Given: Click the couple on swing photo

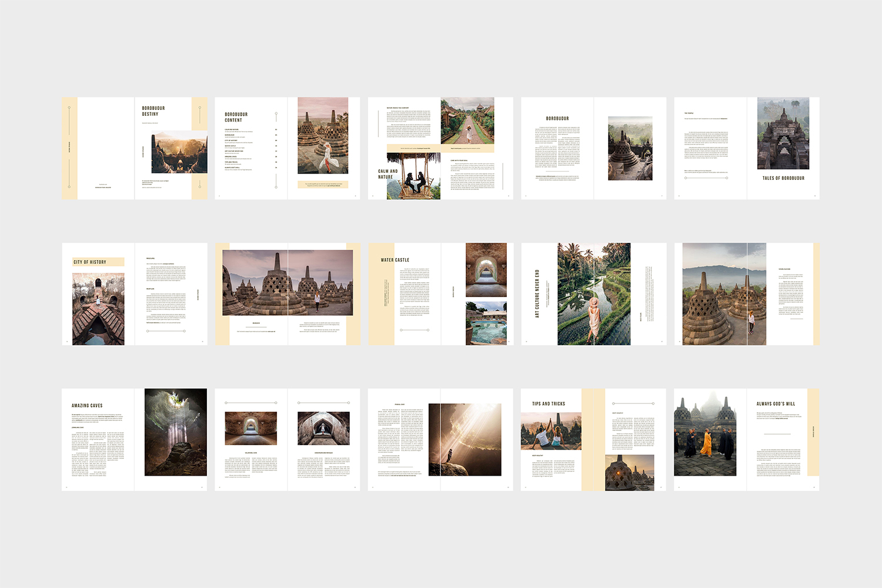Looking at the screenshot, I should (x=413, y=176).
